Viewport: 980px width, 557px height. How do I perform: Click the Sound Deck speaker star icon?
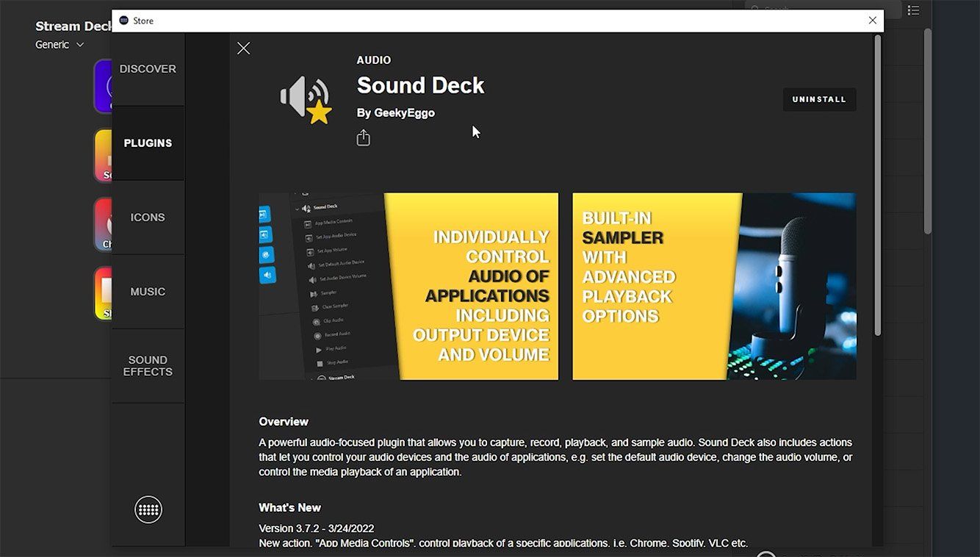pyautogui.click(x=306, y=99)
